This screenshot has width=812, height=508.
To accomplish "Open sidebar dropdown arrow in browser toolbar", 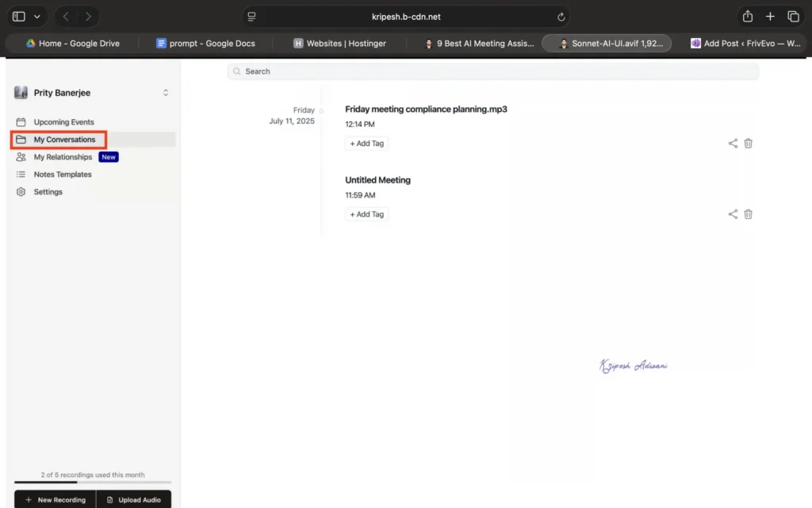I will 37,17.
